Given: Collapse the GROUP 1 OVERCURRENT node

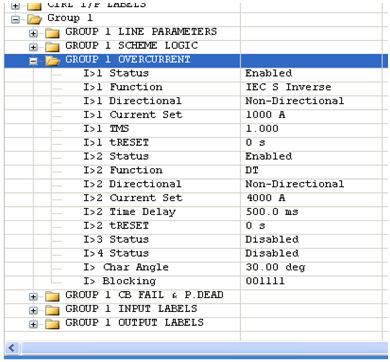Looking at the screenshot, I should [33, 61].
